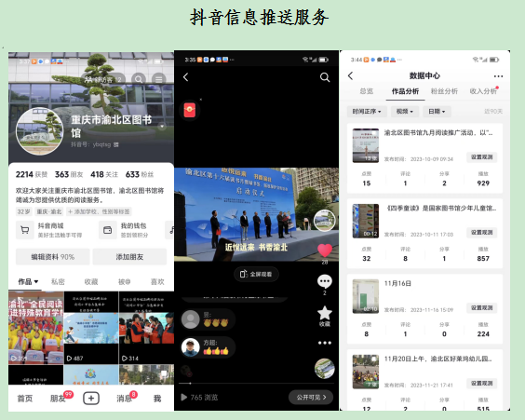
Task: Switch to the Fans Analysis tab
Action: point(444,91)
